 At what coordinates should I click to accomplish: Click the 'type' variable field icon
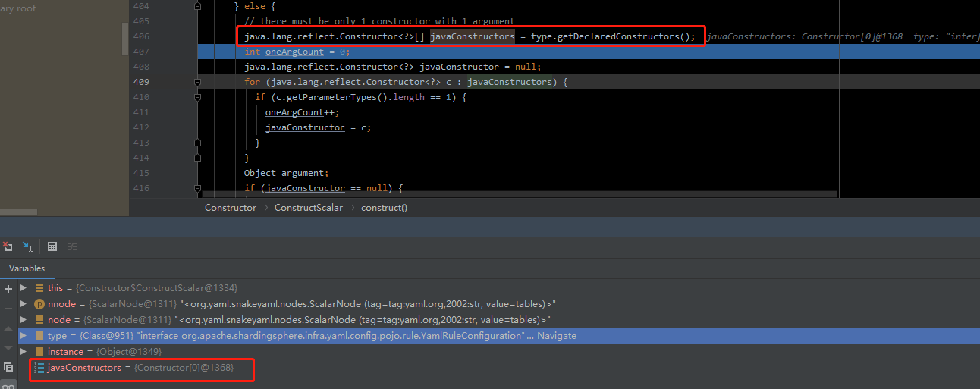click(39, 336)
